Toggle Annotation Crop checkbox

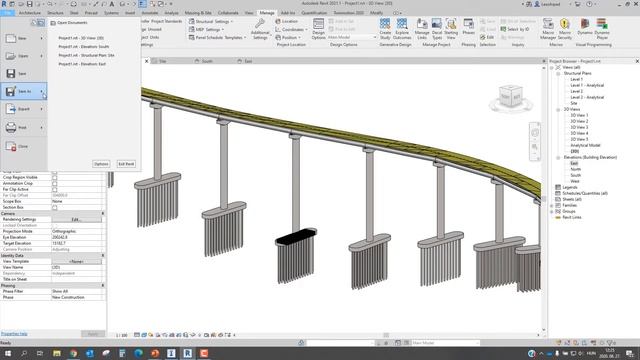click(x=54, y=183)
